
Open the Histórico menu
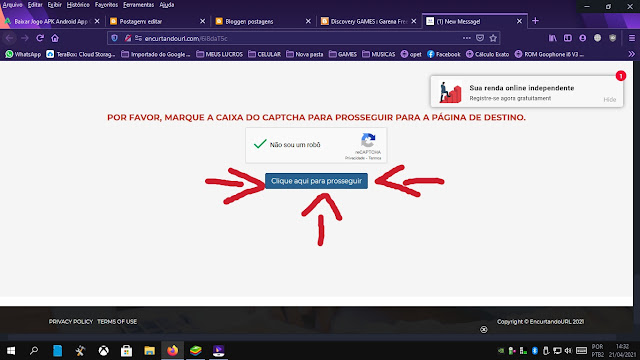(x=78, y=5)
